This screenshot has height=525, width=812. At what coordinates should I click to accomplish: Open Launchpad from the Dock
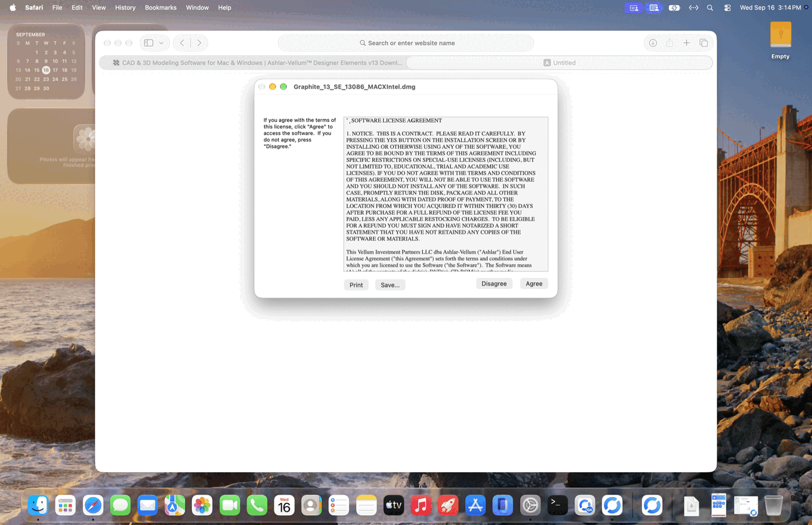tap(66, 505)
